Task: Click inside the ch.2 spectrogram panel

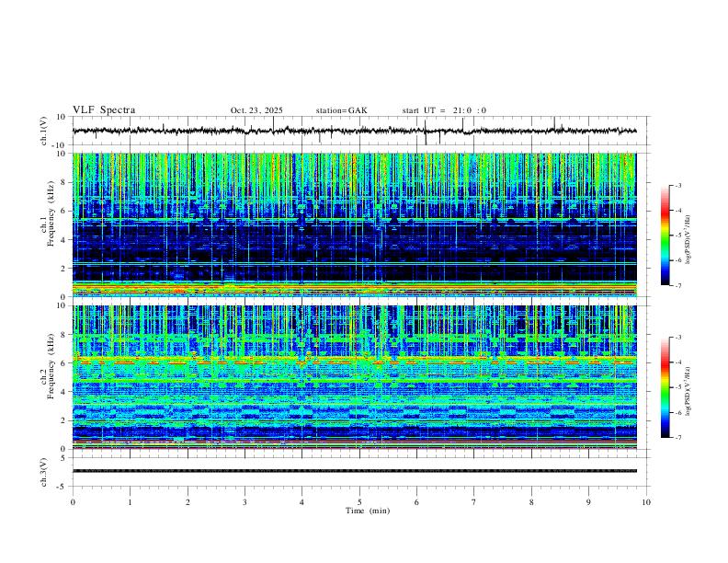Action: (354, 377)
